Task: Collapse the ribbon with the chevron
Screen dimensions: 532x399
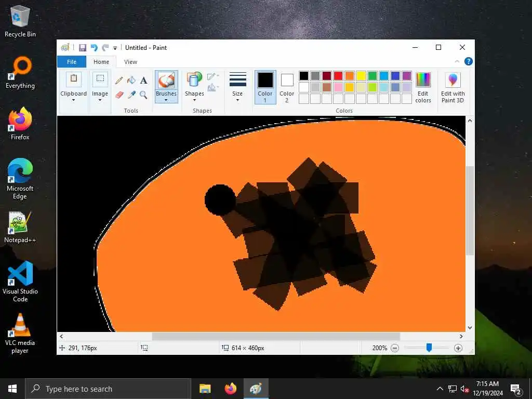Action: click(x=457, y=61)
